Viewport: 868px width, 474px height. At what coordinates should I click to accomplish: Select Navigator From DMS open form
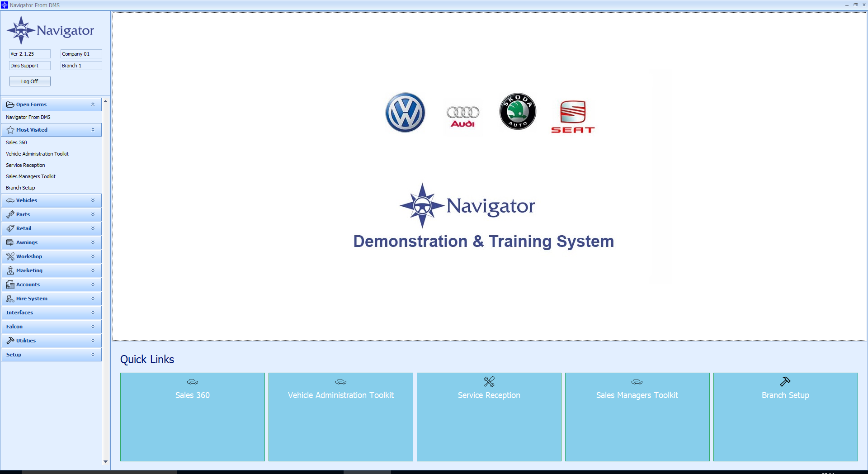point(28,117)
